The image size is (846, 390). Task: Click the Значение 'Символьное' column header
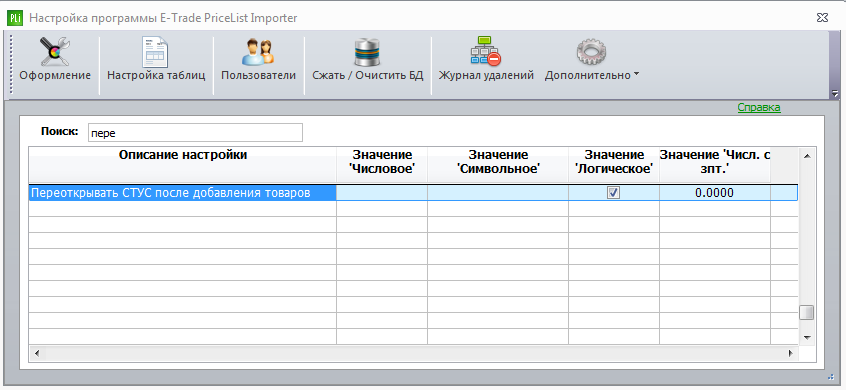point(497,164)
